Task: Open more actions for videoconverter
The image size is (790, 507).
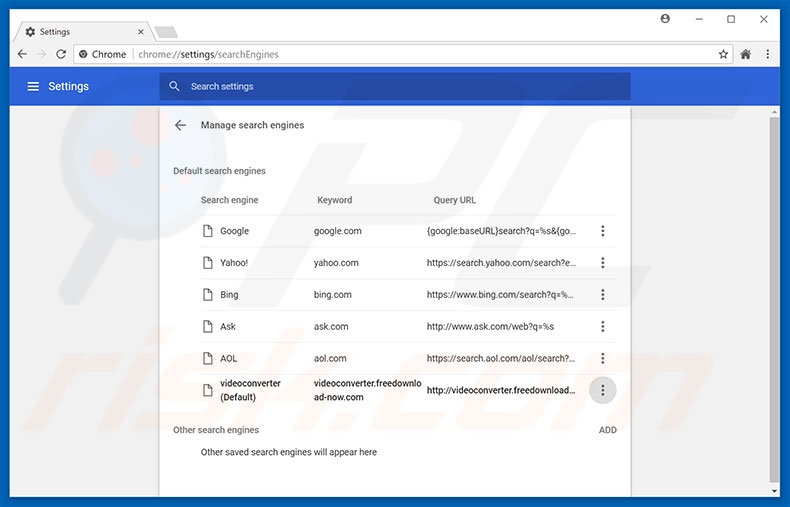Action: pyautogui.click(x=603, y=390)
